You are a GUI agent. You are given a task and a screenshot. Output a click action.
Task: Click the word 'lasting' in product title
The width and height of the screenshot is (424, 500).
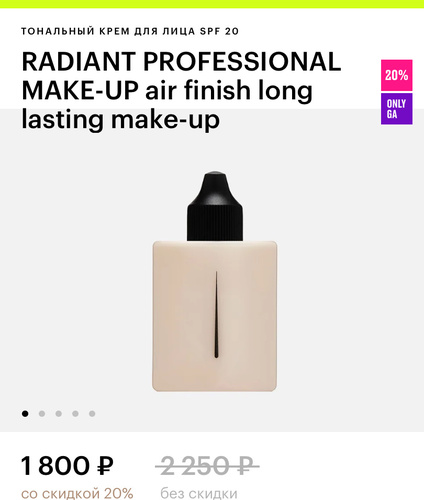[x=62, y=119]
